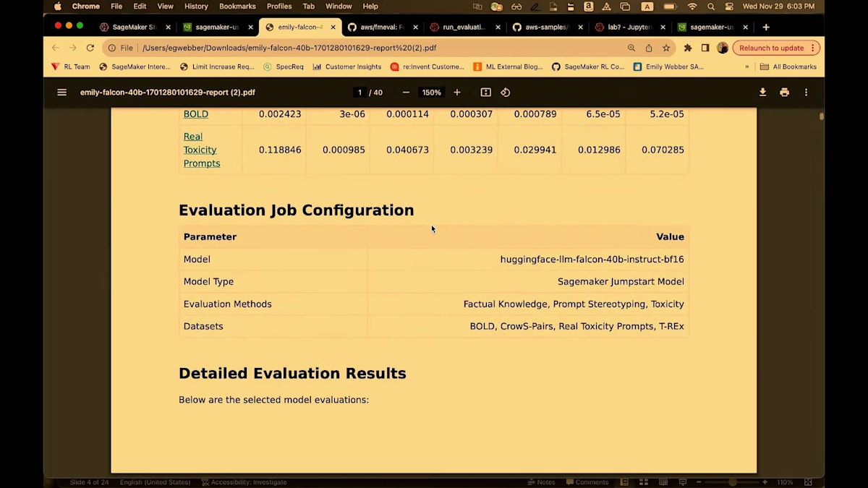Viewport: 868px width, 488px height.
Task: Click the Wi-Fi status icon
Action: (x=692, y=7)
